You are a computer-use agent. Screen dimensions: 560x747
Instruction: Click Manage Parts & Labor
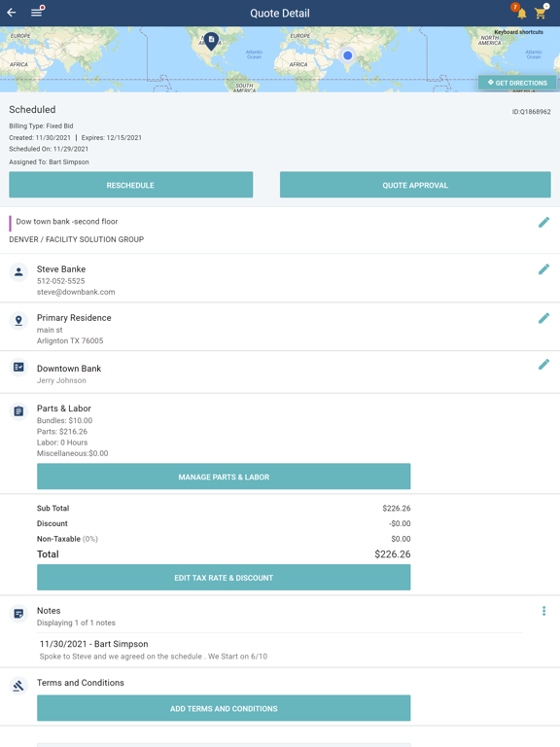pyautogui.click(x=224, y=477)
